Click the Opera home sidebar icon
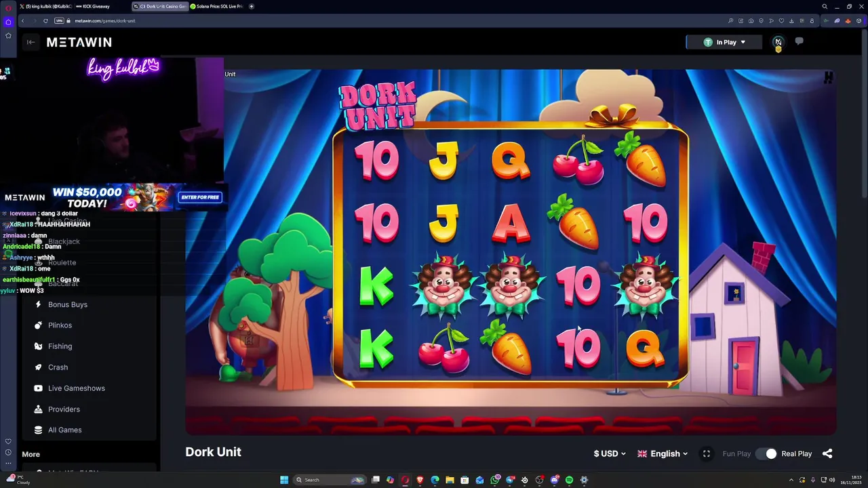 [x=8, y=22]
